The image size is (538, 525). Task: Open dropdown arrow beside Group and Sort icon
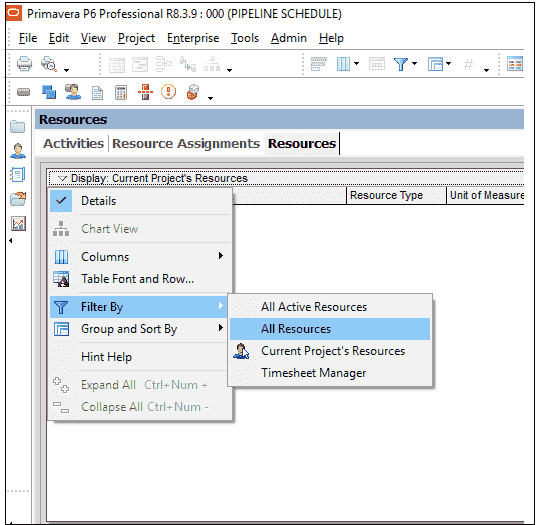coord(448,63)
